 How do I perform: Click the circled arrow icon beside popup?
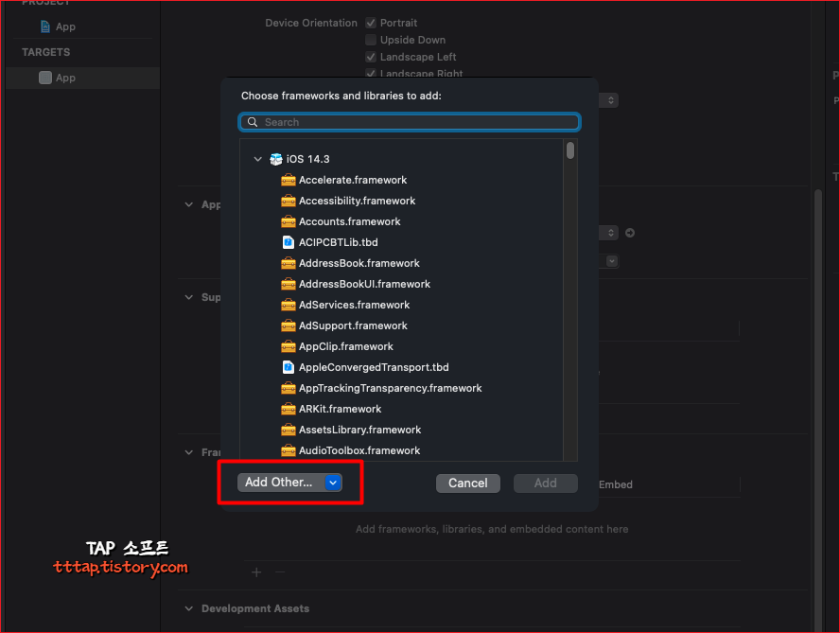(630, 233)
